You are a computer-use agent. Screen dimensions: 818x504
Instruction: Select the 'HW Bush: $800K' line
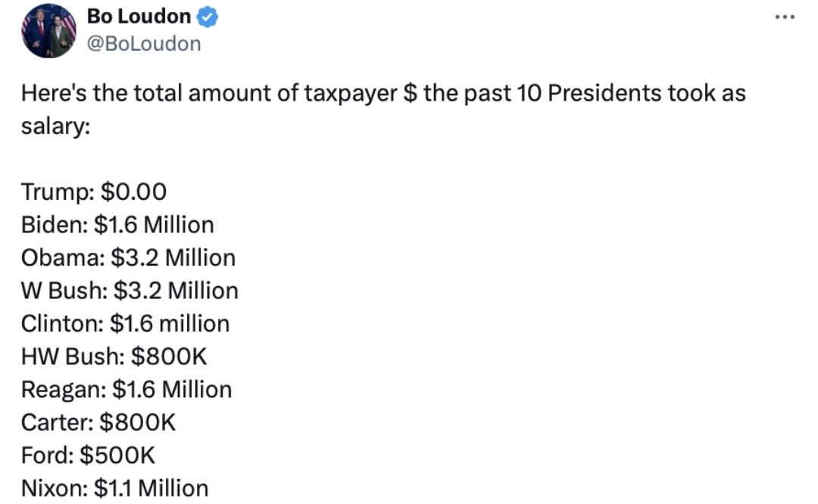click(x=114, y=356)
